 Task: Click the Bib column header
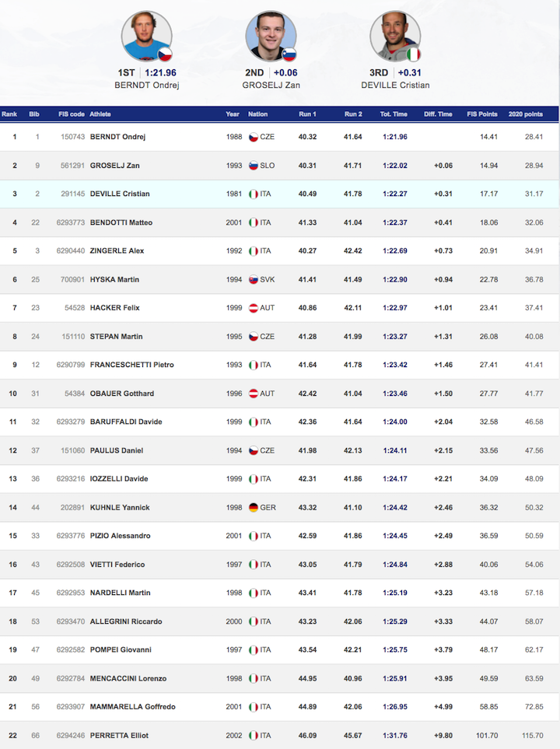click(34, 114)
